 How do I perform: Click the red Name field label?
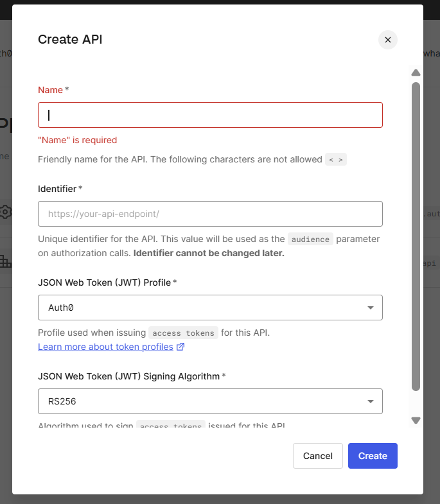[50, 90]
